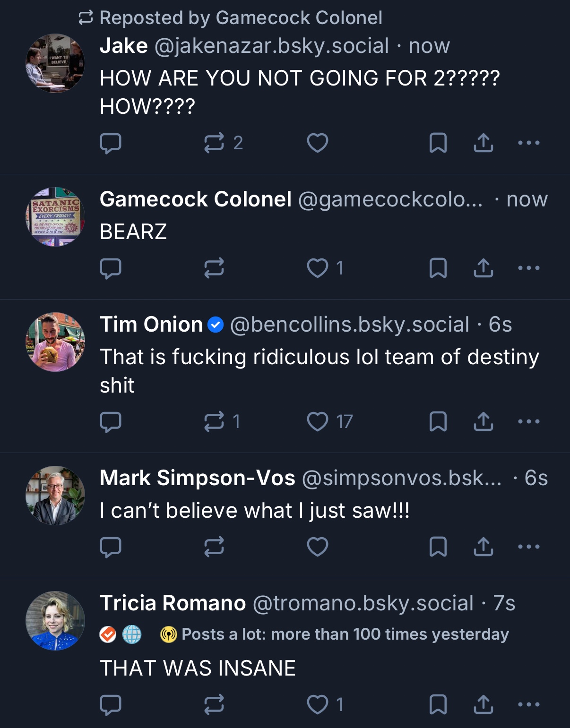Repost Tricia Romano's THAT WAS INSANE post
570x728 pixels.
pos(214,704)
